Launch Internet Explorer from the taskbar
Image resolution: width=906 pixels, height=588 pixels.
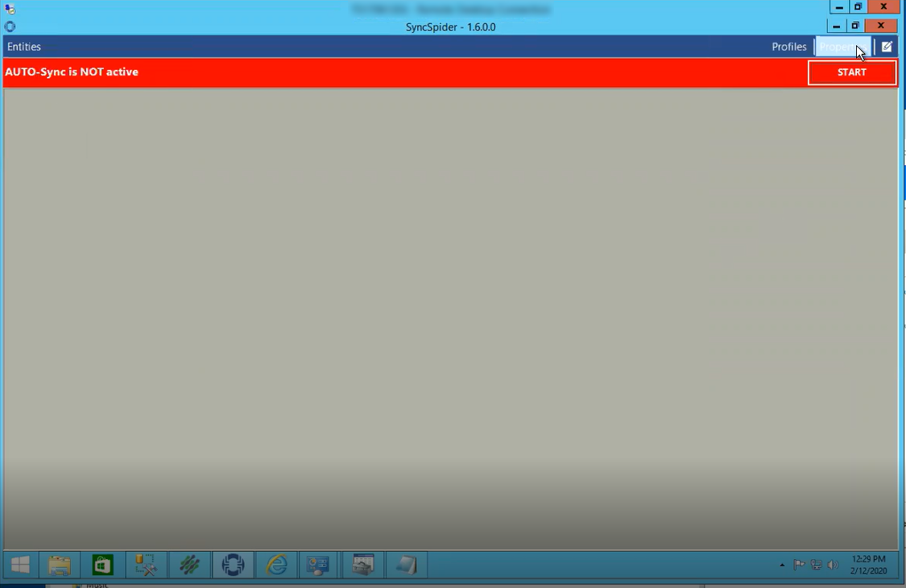277,565
